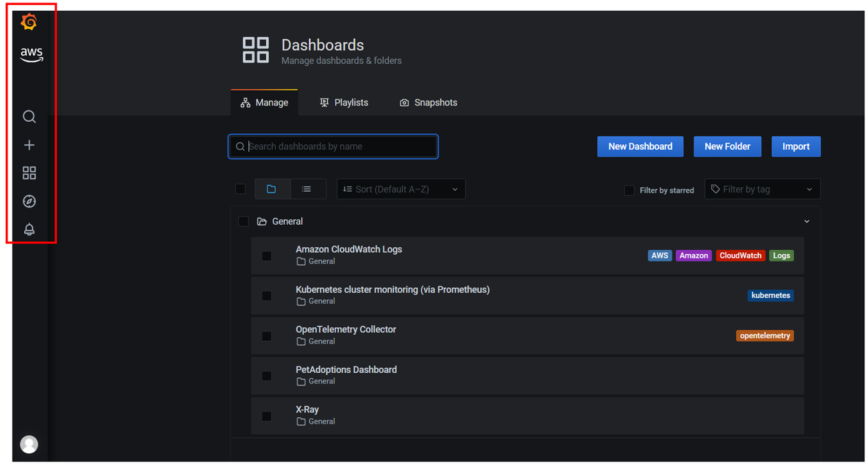Click the New Dashboard button
The height and width of the screenshot is (464, 868).
[640, 147]
